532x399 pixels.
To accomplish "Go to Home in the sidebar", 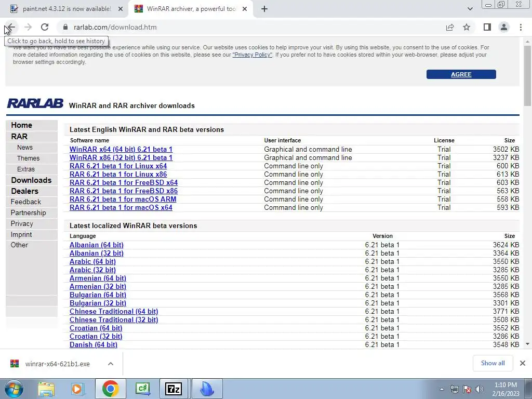I will coord(21,125).
